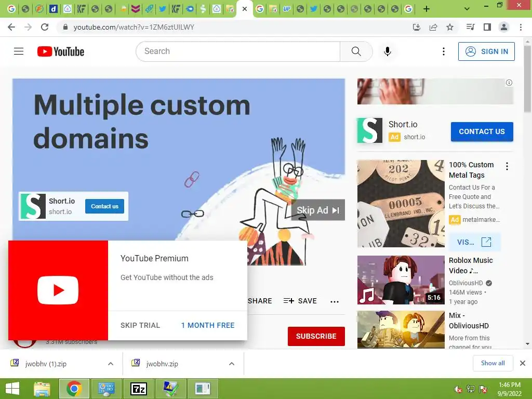532x399 pixels.
Task: Click the network tray icon
Action: pyautogui.click(x=471, y=389)
